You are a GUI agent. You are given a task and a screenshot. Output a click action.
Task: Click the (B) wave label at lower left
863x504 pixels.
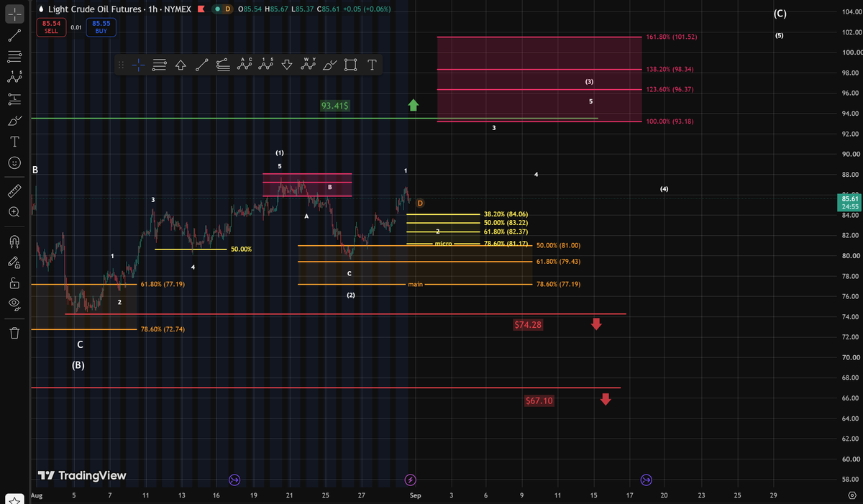(x=78, y=365)
